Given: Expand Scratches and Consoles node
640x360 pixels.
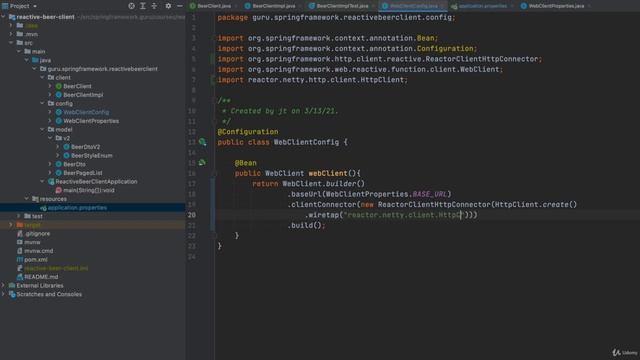Looking at the screenshot, I should pyautogui.click(x=4, y=294).
